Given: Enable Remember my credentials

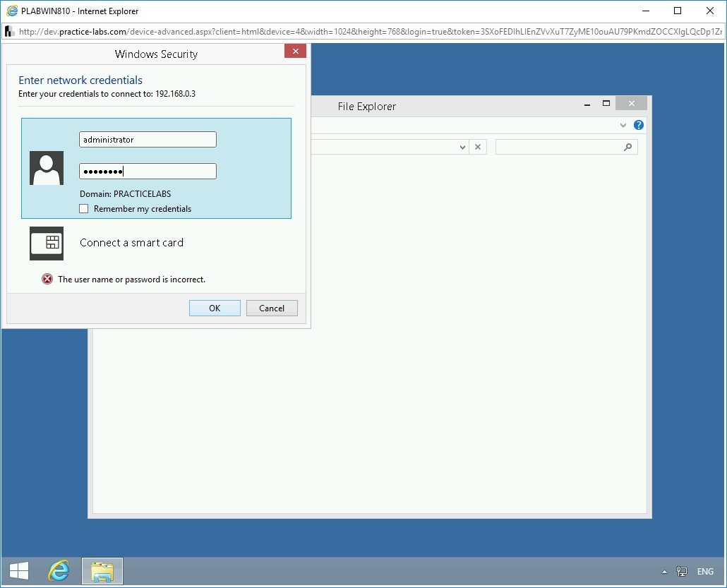Looking at the screenshot, I should (83, 208).
